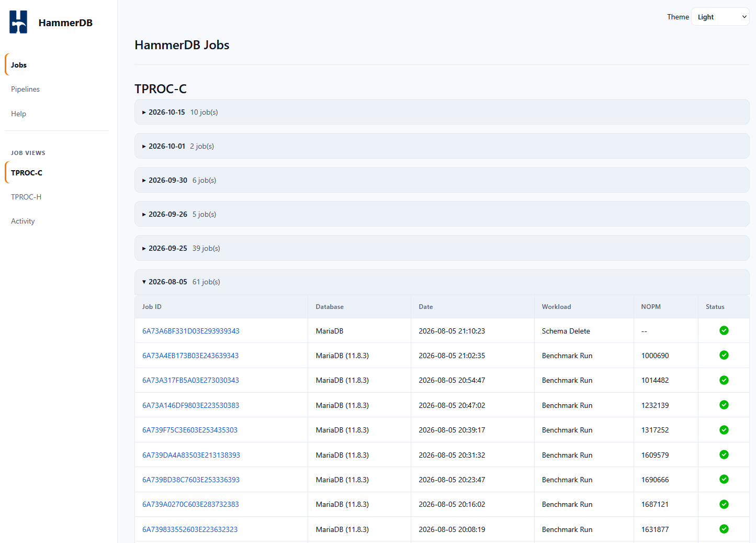Image resolution: width=756 pixels, height=543 pixels.
Task: Open job 6A73A6BF331D03E293939343
Action: [191, 331]
